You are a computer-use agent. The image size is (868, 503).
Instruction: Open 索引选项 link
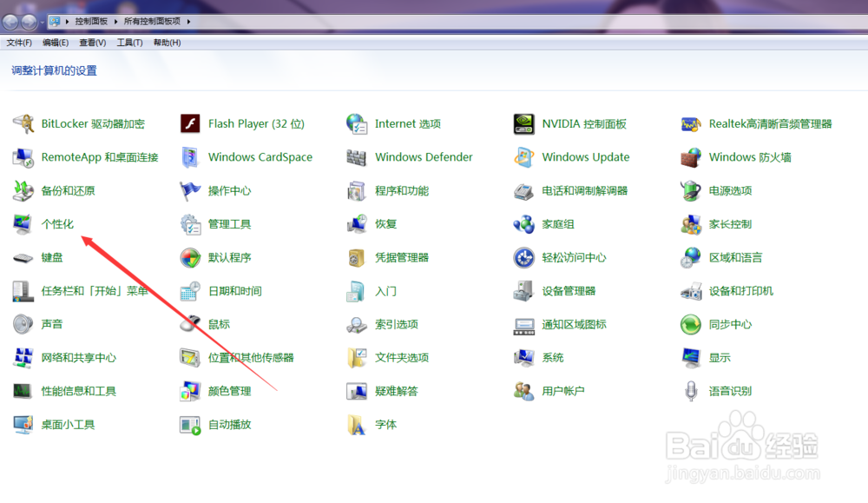(x=397, y=324)
